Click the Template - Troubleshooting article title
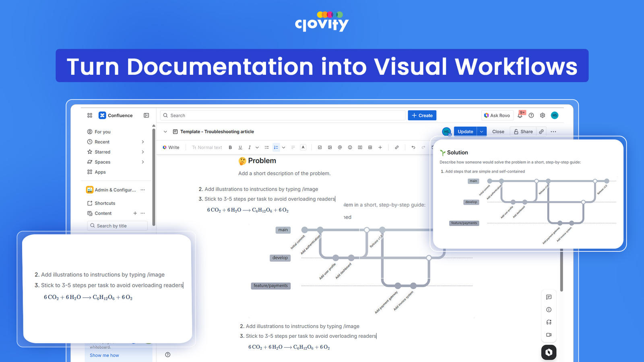Viewport: 644px width, 362px height. tap(217, 132)
